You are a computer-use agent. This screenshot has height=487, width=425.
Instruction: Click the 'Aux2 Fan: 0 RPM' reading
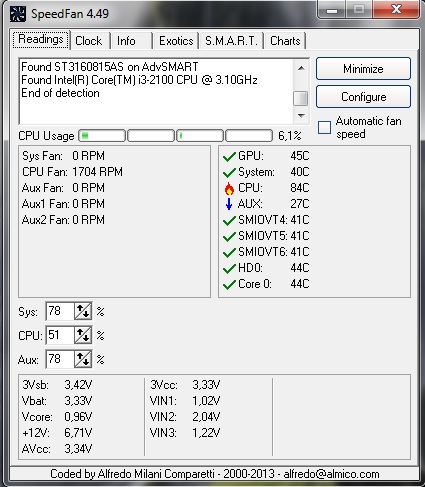click(63, 220)
